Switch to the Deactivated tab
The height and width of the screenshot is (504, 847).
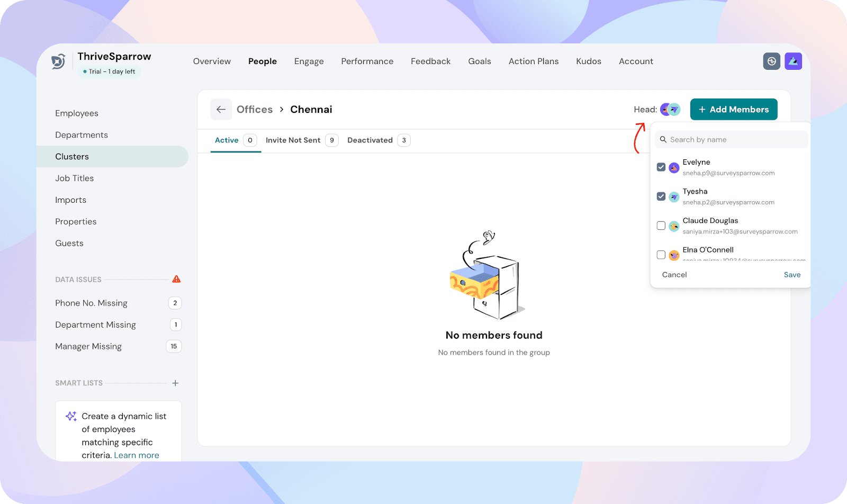(370, 140)
